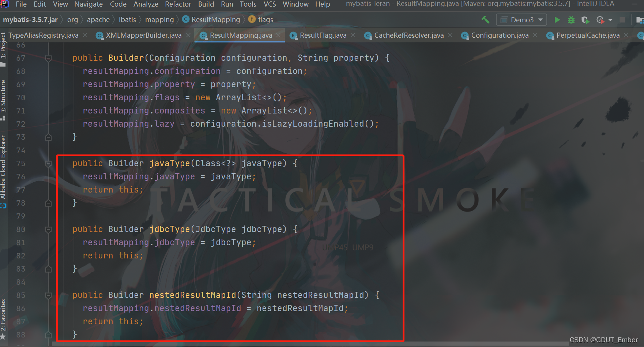The width and height of the screenshot is (644, 347).
Task: Open the Project tool window
Action: coord(3,49)
